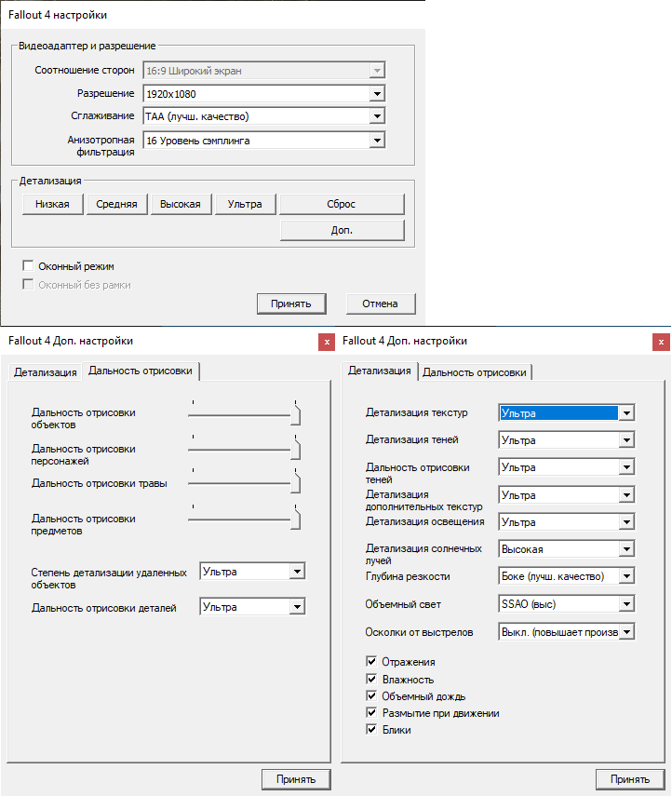The height and width of the screenshot is (796, 672).
Task: Click Принять in the main settings window
Action: point(290,304)
